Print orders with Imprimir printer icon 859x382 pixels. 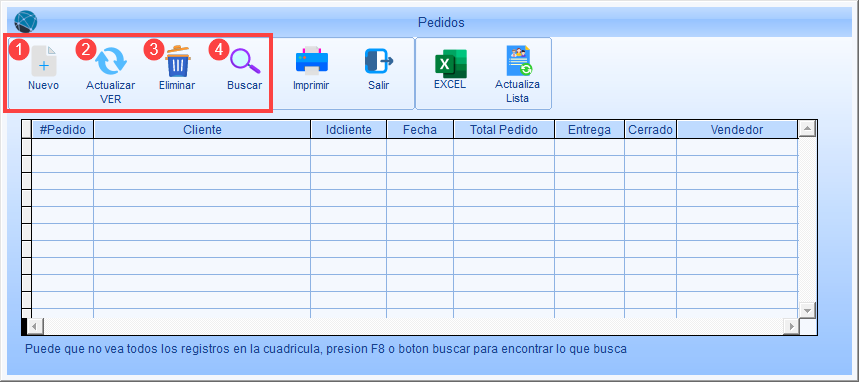click(x=311, y=61)
